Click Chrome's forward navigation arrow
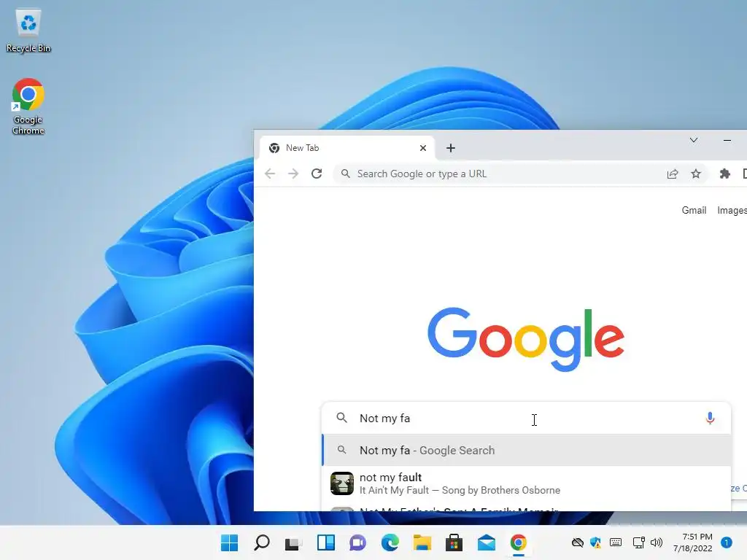747x560 pixels. (x=293, y=174)
